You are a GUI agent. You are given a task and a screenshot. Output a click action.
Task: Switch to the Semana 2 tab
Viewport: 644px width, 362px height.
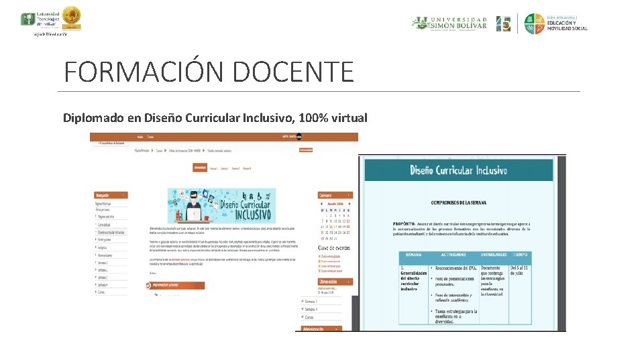point(224,168)
